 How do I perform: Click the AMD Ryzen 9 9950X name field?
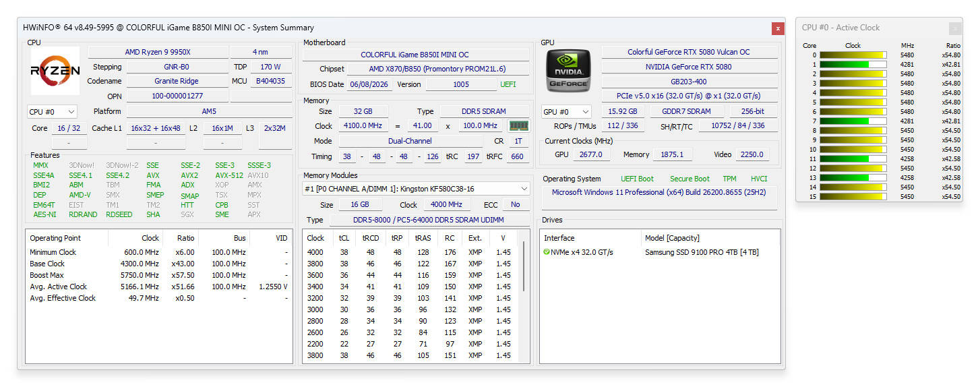pyautogui.click(x=157, y=52)
